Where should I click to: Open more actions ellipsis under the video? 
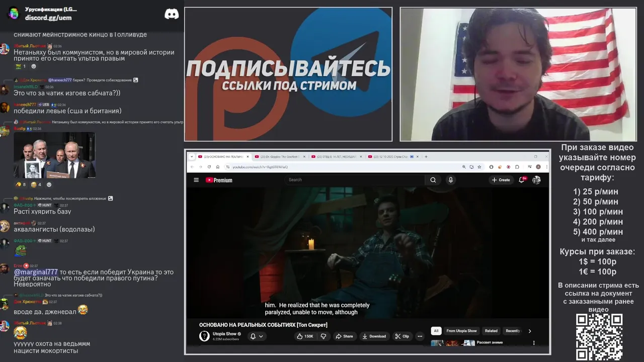[420, 336]
